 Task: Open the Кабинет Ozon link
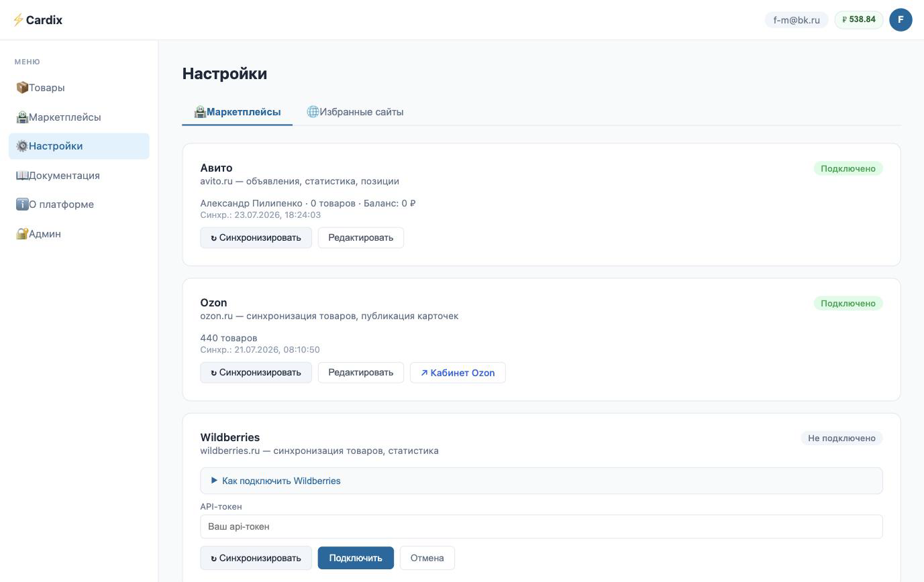tap(458, 373)
